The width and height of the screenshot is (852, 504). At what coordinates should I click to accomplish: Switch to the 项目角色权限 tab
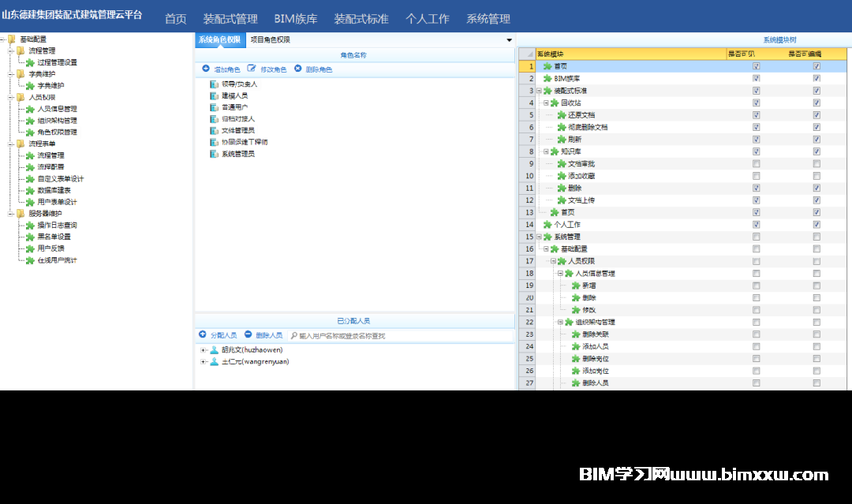270,40
